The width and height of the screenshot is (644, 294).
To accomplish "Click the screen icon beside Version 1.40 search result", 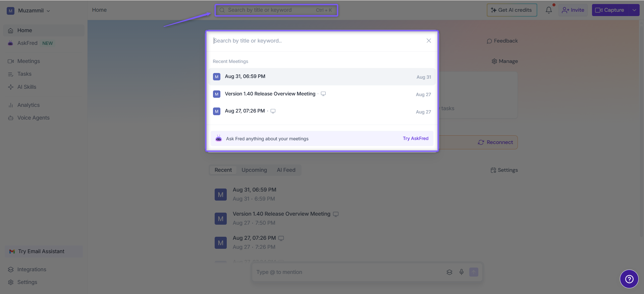I will point(323,94).
